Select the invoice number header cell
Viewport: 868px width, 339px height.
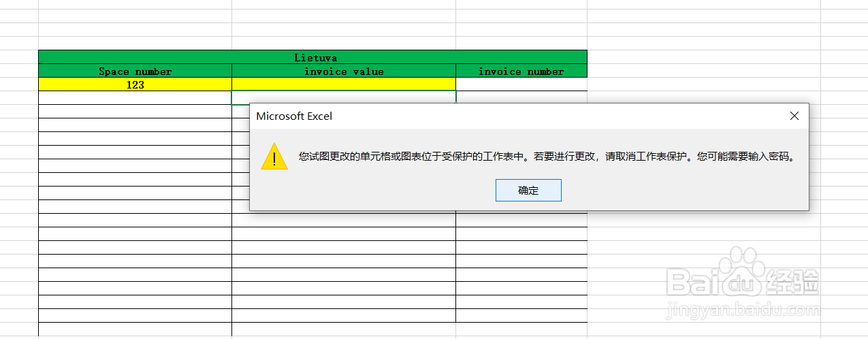click(x=521, y=71)
